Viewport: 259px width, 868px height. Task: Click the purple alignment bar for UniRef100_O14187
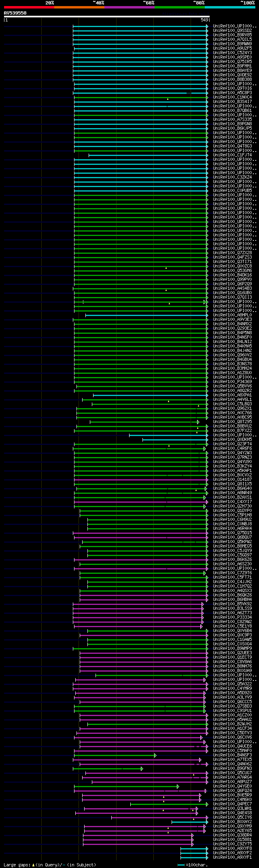pyautogui.click(x=141, y=479)
